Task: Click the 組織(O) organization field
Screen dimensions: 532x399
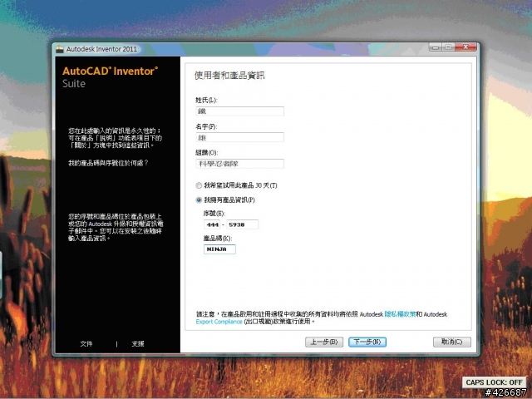Action: 240,164
